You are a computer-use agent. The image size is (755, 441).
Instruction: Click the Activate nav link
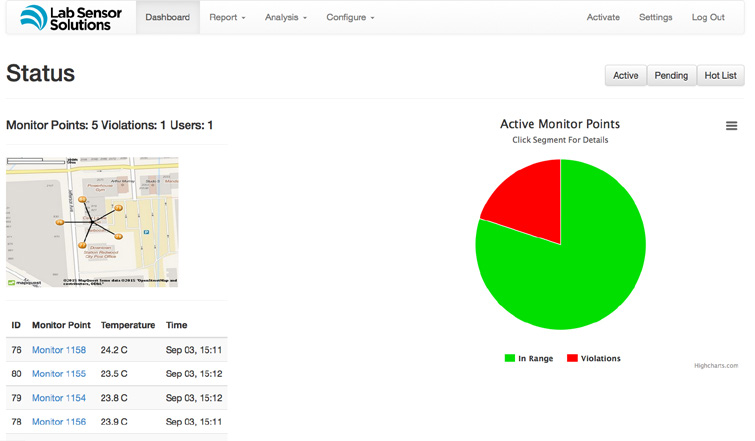[x=603, y=17]
